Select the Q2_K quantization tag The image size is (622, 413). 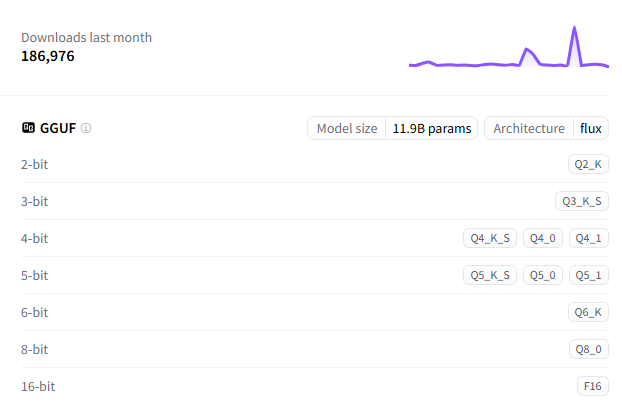[x=588, y=164]
